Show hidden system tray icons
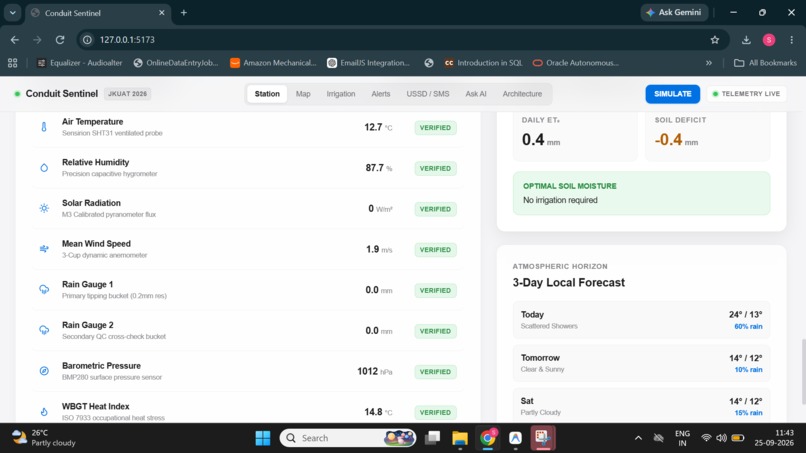806x453 pixels. point(638,438)
